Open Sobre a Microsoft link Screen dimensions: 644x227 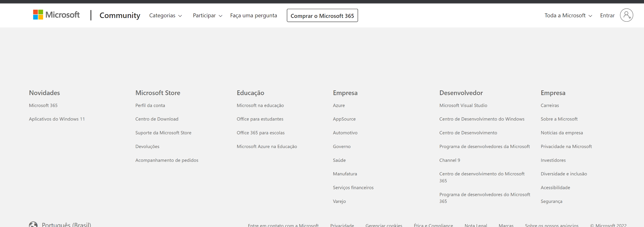(559, 119)
